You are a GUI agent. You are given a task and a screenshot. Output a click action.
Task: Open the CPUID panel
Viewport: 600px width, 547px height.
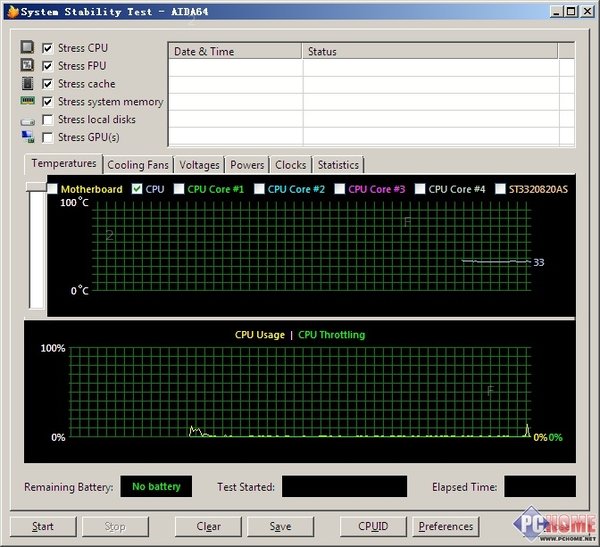click(x=373, y=526)
